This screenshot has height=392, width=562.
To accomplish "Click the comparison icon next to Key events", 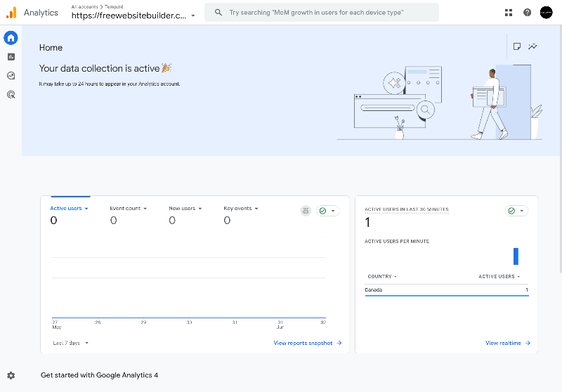I will (306, 211).
